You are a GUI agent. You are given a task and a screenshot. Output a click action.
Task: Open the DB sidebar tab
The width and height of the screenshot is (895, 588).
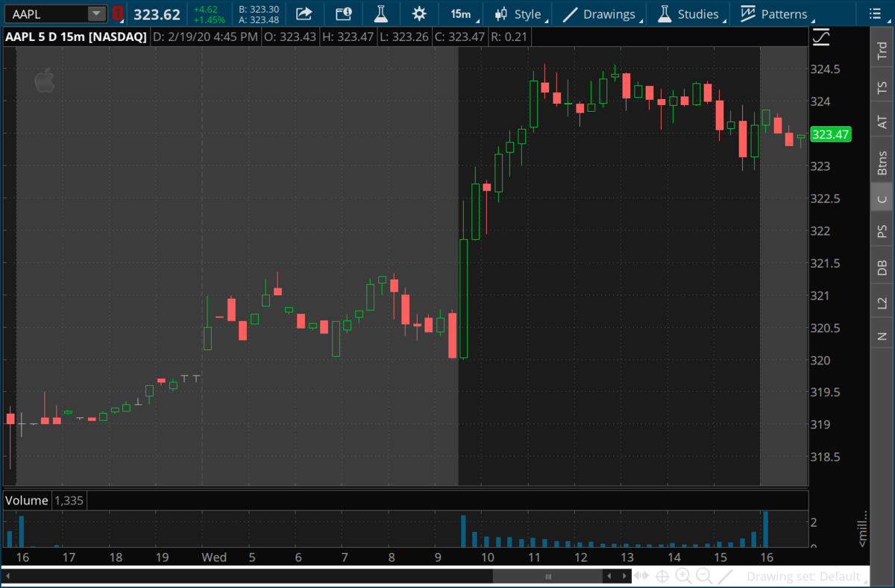pos(882,268)
